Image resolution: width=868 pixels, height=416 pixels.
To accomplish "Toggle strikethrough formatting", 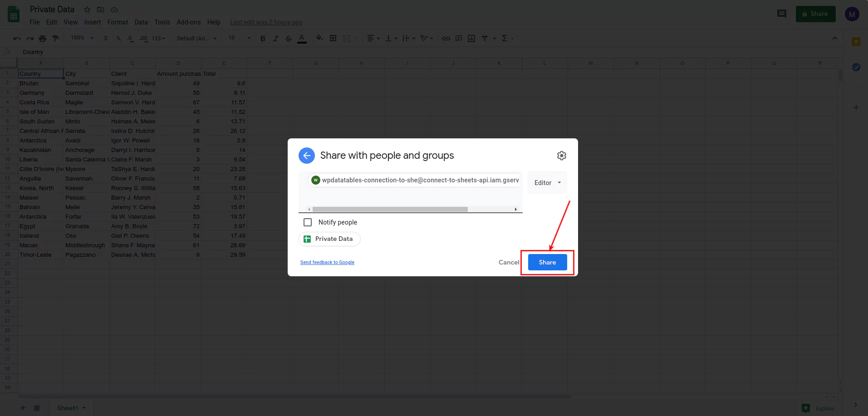I will [x=289, y=38].
